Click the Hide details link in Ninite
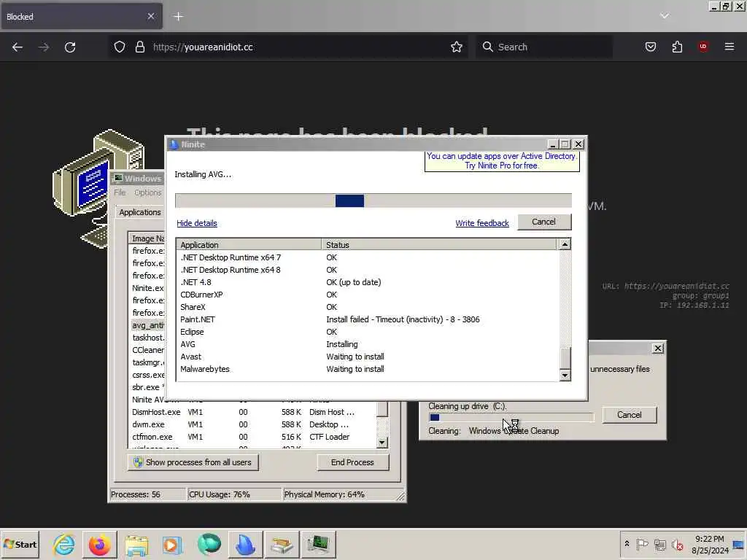Screen dimensions: 747x560 point(197,223)
